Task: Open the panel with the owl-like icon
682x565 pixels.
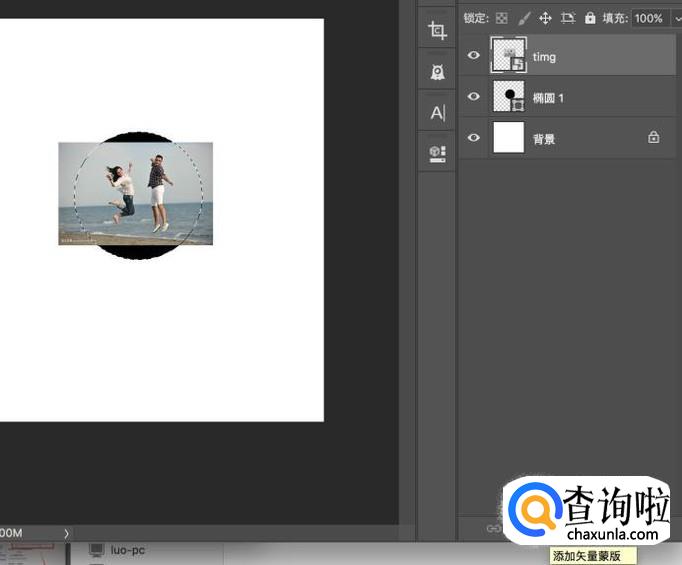Action: click(x=438, y=72)
